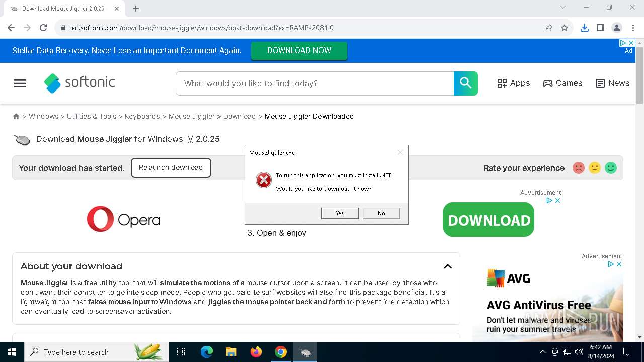Close the top banner ad

631,43
